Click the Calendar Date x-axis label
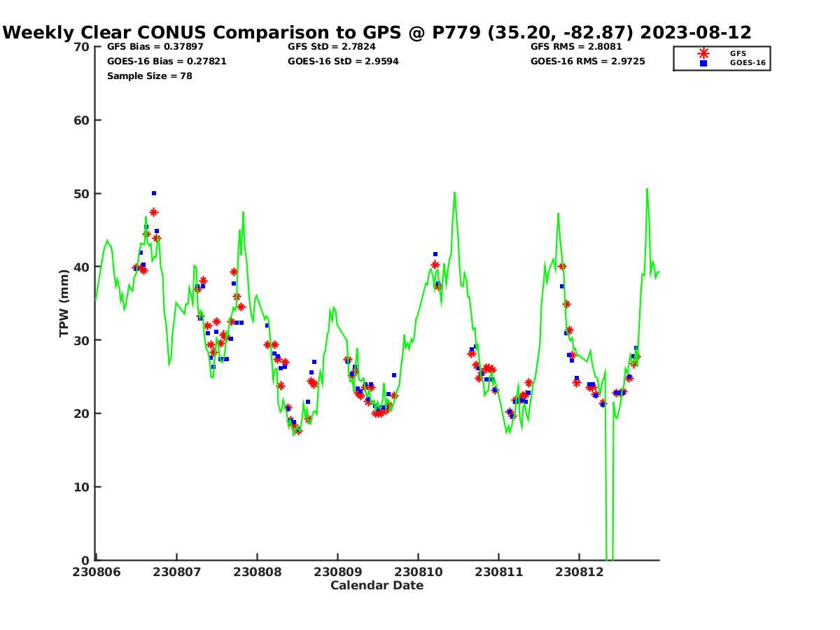 point(377,585)
